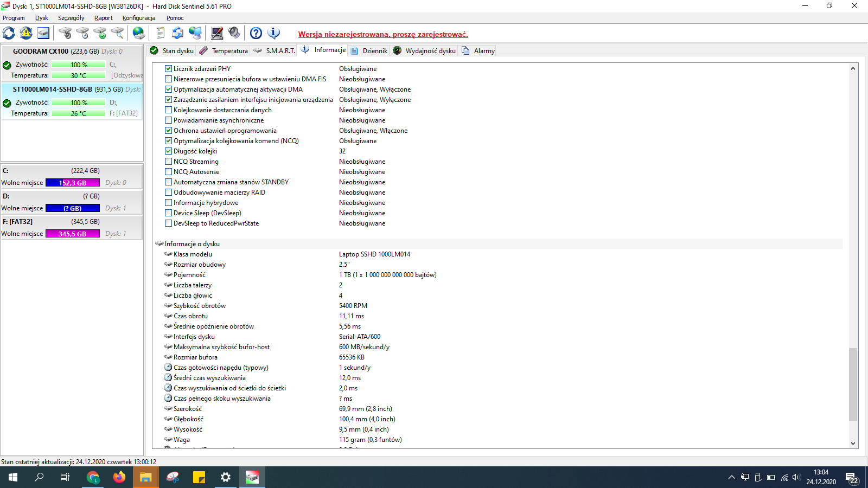Click the 'Szybkość obrotów' row
The height and width of the screenshot is (488, 868).
pos(499,306)
